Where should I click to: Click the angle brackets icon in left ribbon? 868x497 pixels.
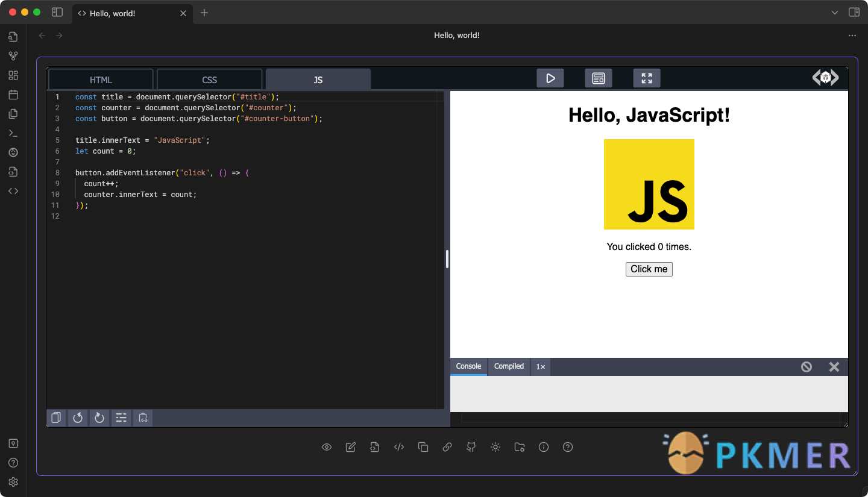click(13, 191)
